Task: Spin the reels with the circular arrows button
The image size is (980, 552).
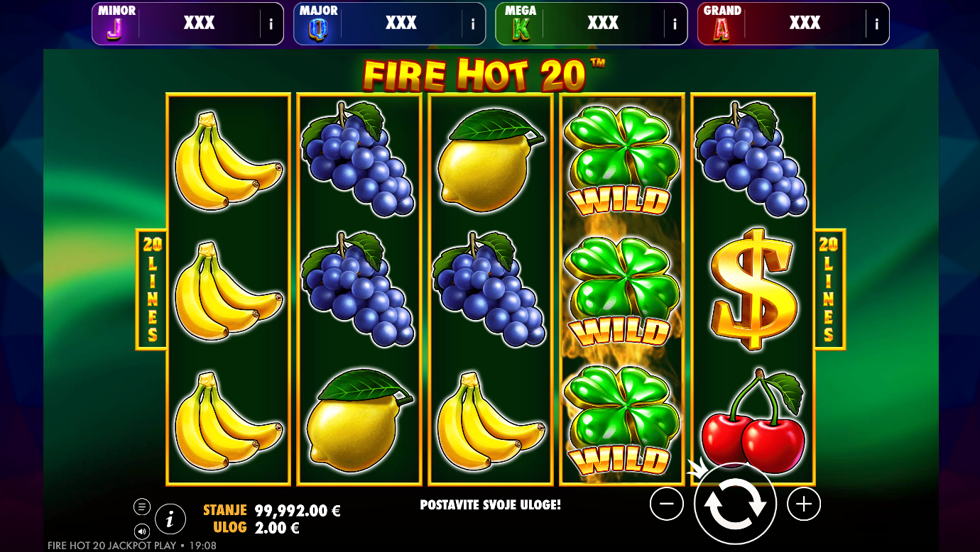Action: (735, 504)
